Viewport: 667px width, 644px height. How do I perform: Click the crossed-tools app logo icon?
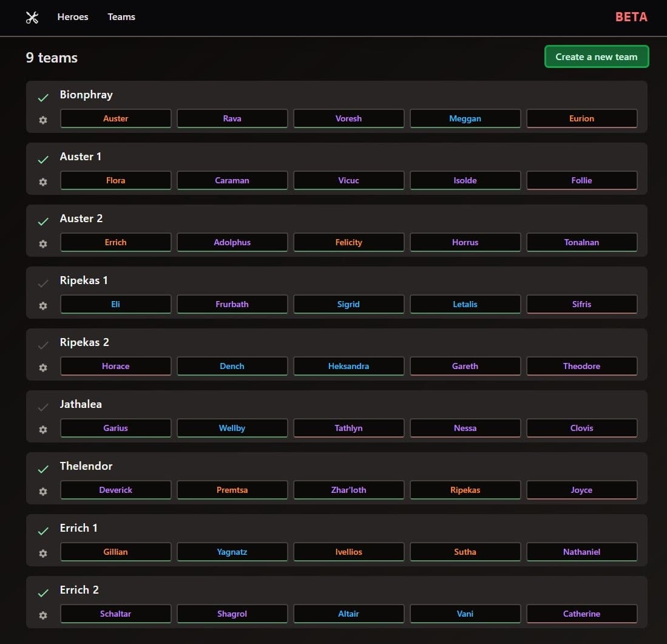[x=32, y=17]
